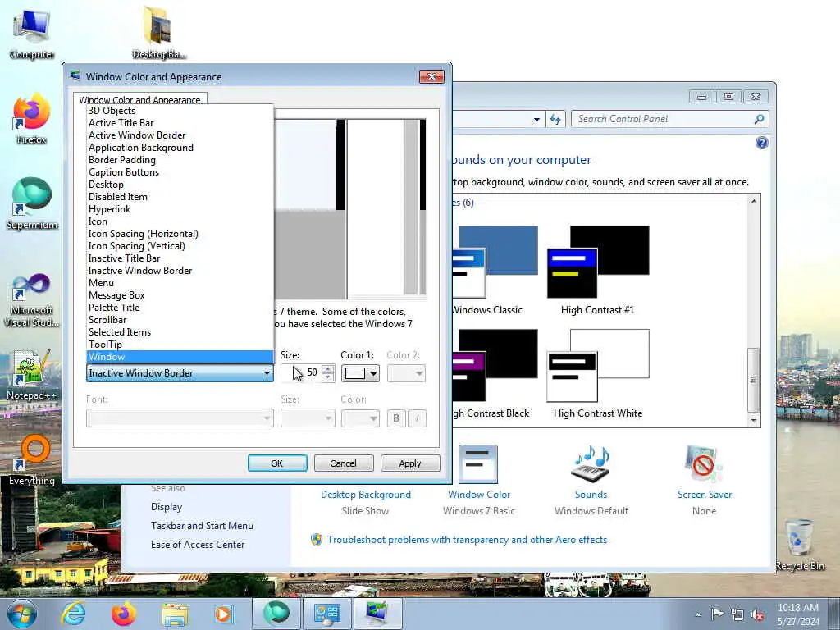The image size is (840, 630).
Task: Switch to Supermium in the taskbar
Action: pyautogui.click(x=276, y=614)
